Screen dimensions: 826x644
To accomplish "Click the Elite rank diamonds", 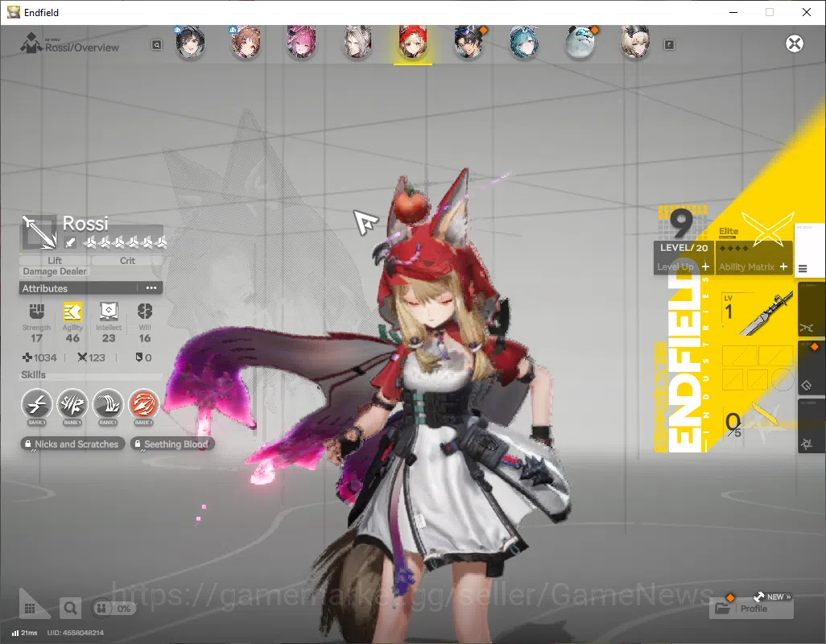I will coord(733,248).
